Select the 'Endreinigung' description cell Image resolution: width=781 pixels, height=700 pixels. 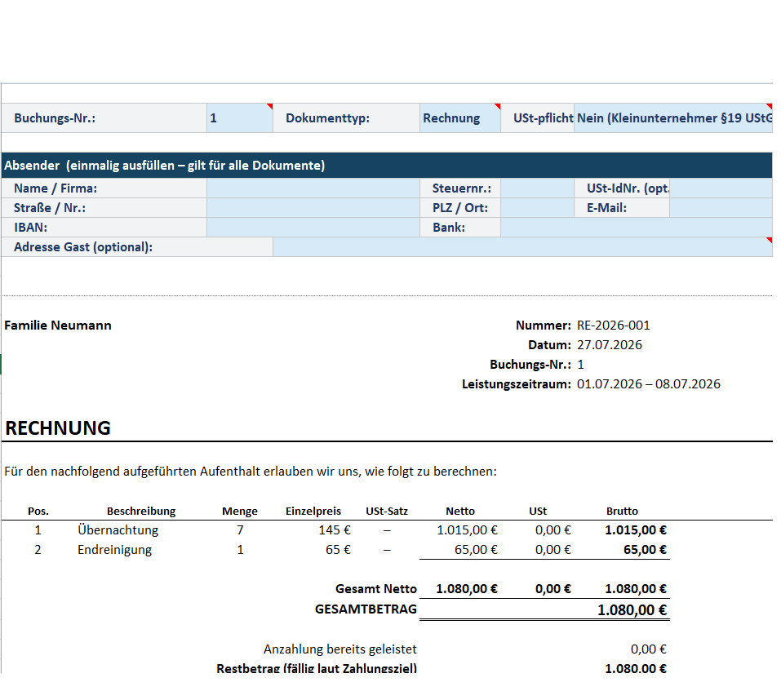114,550
